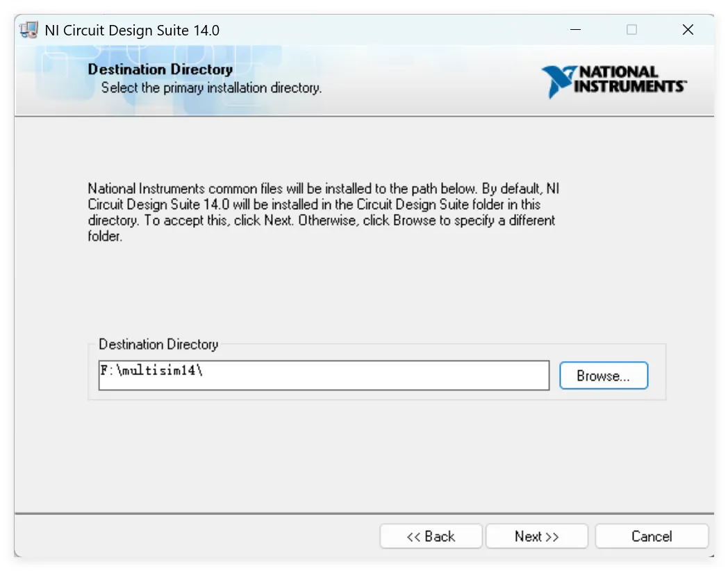Viewport: 728px width, 571px height.
Task: Cancel the installation
Action: 652,536
